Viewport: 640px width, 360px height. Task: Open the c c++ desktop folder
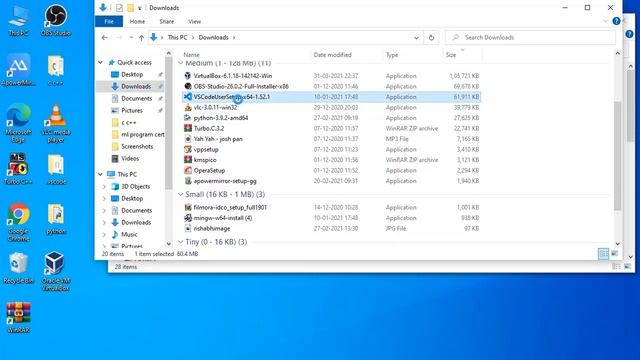(x=56, y=70)
